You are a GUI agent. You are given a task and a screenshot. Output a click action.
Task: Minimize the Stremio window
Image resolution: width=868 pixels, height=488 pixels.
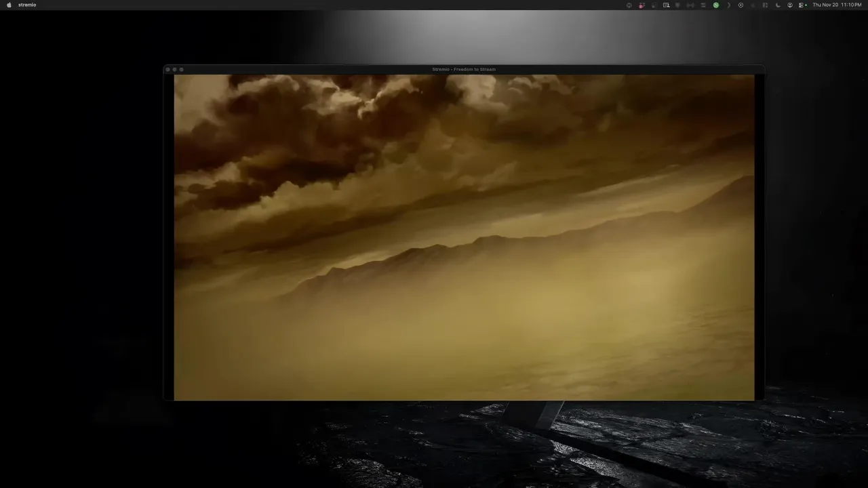pyautogui.click(x=175, y=69)
